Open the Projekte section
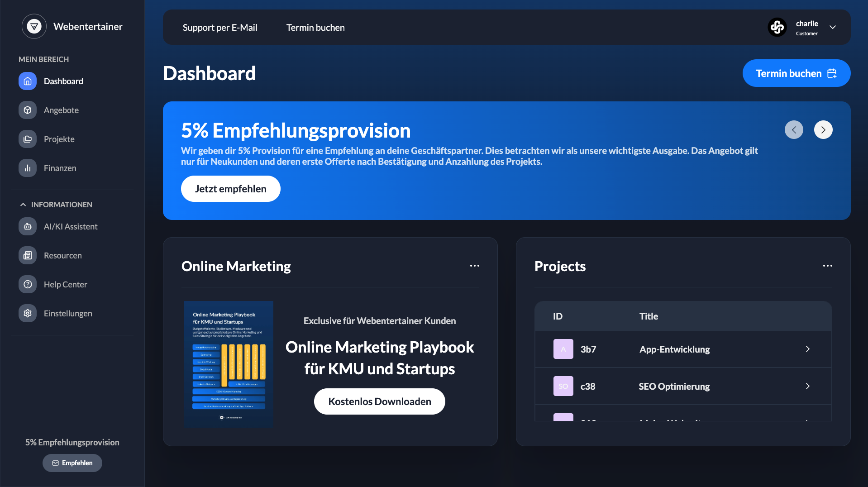The height and width of the screenshot is (487, 868). pos(59,139)
